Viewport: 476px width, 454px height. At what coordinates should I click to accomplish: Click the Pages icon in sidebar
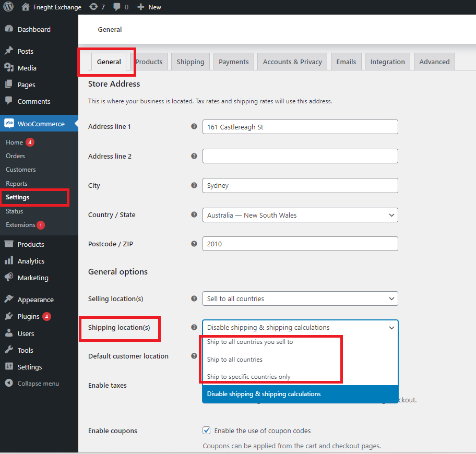point(9,84)
